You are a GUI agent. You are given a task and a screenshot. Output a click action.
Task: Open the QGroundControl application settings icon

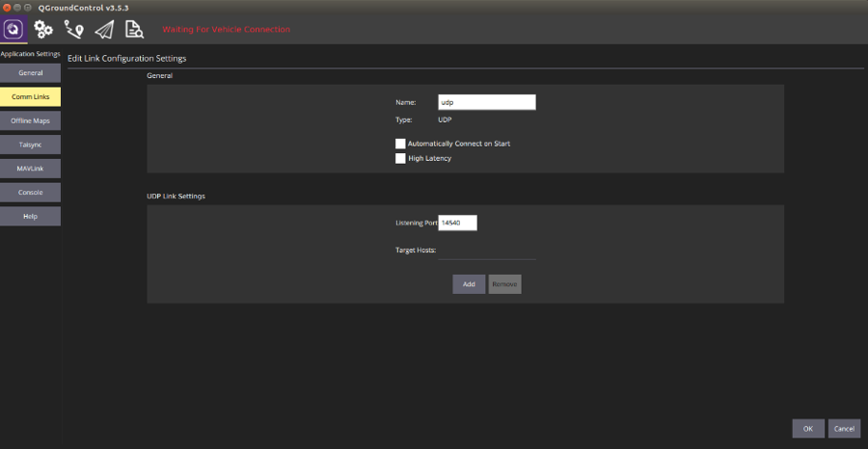pos(14,29)
